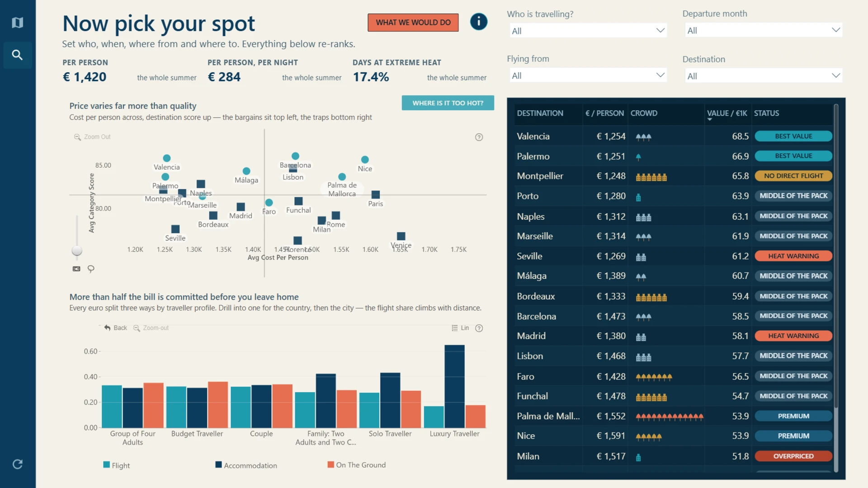Click the 17.4% extreme heat value

tap(371, 77)
